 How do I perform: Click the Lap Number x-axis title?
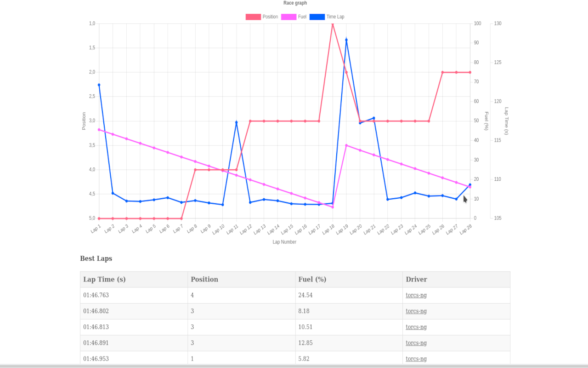(x=284, y=242)
